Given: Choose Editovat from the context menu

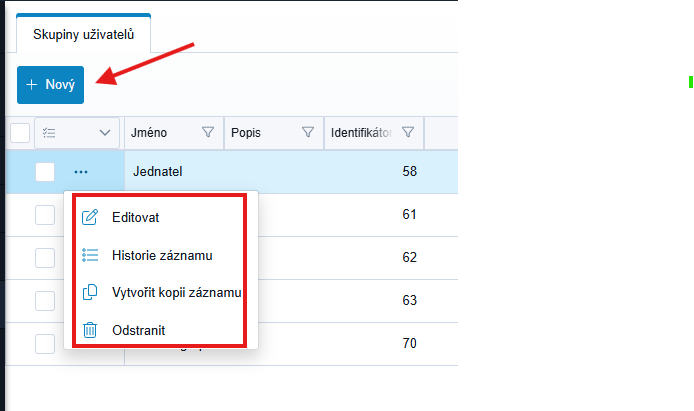Looking at the screenshot, I should point(136,217).
